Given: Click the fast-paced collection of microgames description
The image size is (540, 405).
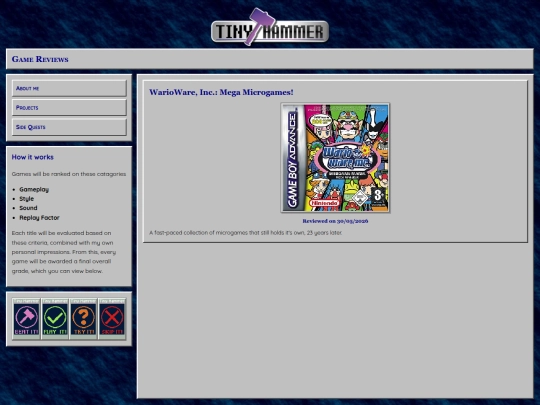Looking at the screenshot, I should coord(246,233).
